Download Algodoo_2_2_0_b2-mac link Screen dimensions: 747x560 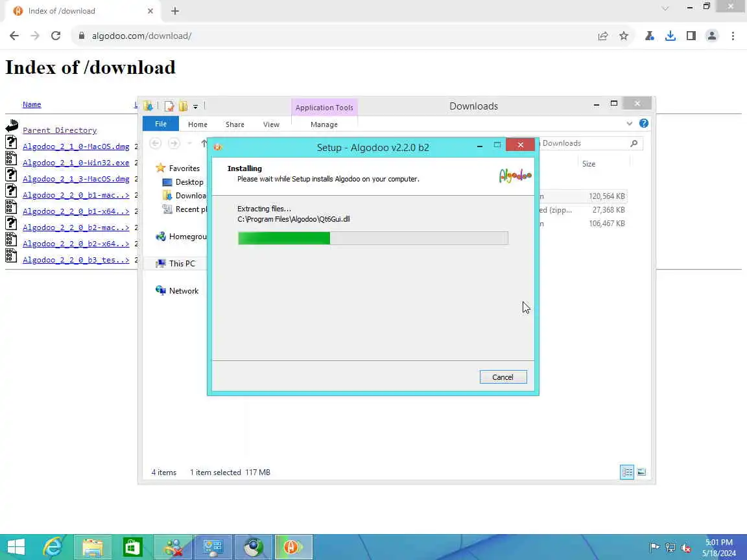(76, 227)
